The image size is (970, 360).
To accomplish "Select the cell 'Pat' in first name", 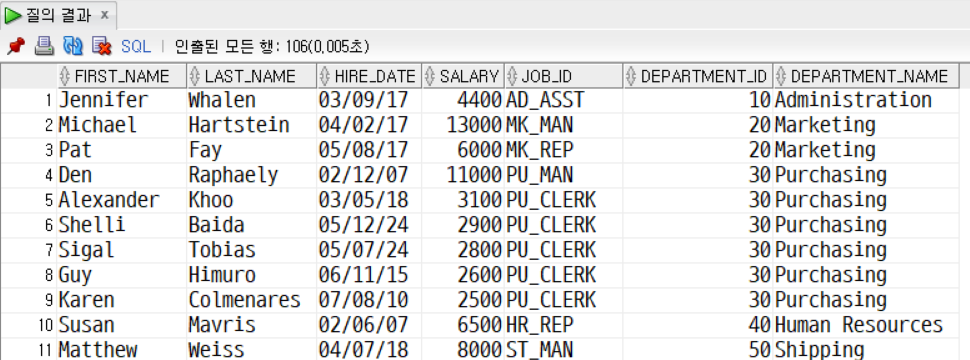I will click(x=122, y=150).
